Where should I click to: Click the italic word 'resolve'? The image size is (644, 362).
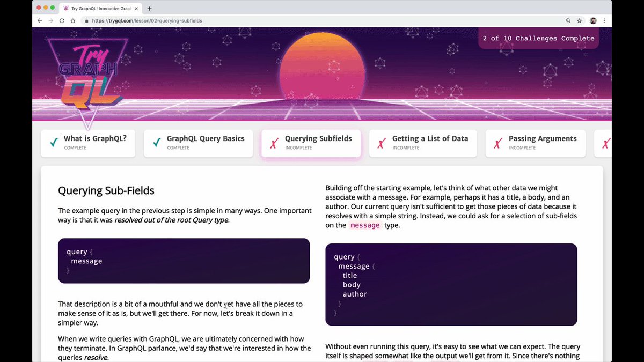tap(96, 358)
